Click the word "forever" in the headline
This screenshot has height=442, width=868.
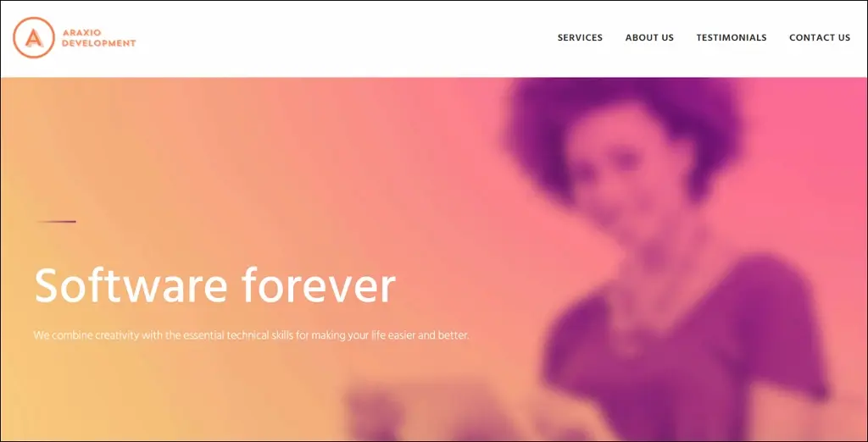[x=319, y=285]
